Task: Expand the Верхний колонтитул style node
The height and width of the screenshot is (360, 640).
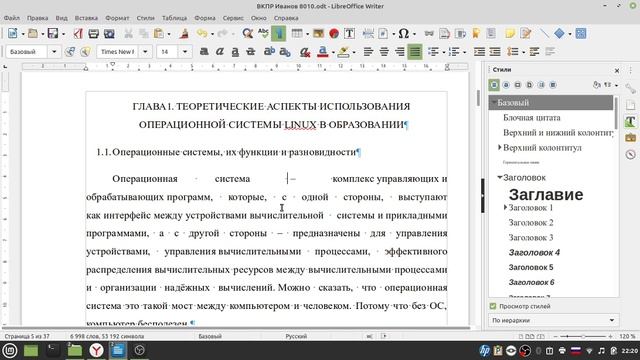Action: [500, 147]
